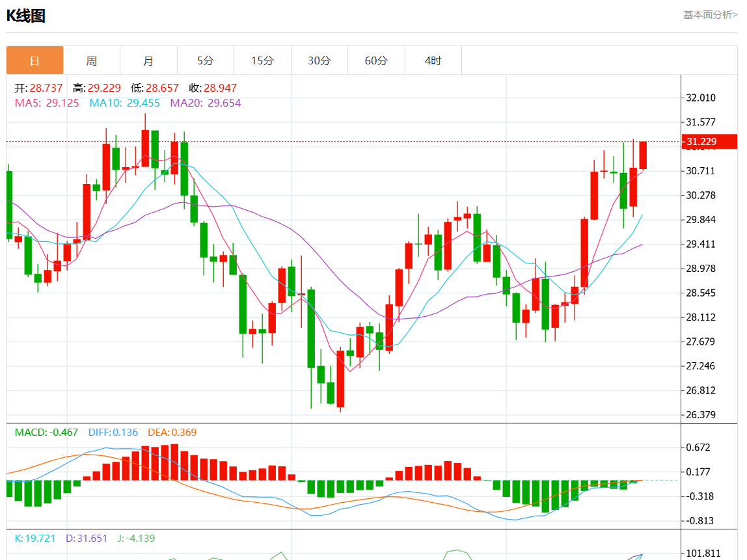Click the 低:28.657 low price value
Screen dimensions: 747x560
click(x=155, y=88)
